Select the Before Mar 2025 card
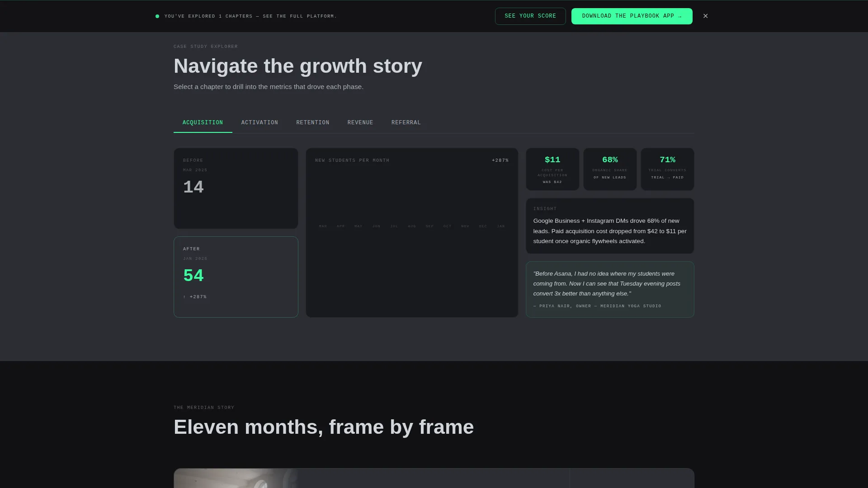This screenshot has height=488, width=868. [x=236, y=188]
